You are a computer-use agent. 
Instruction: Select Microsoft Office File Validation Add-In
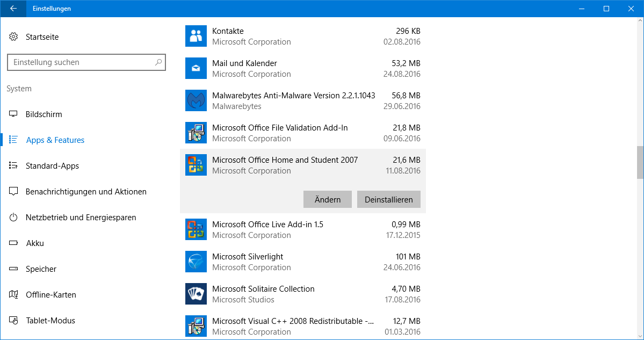(x=280, y=128)
